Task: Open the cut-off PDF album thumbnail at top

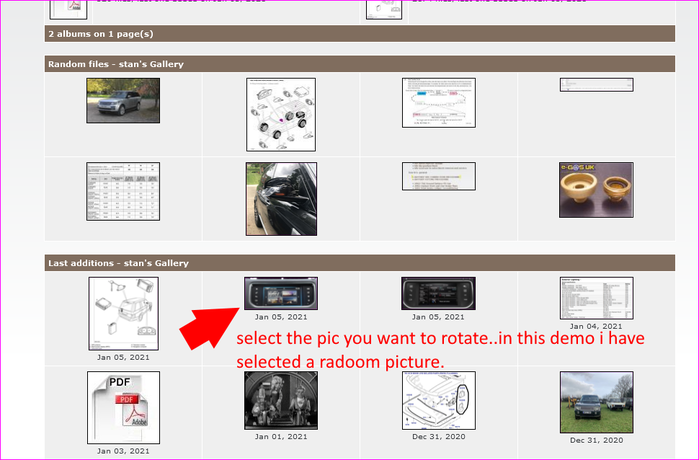Action: point(68,10)
